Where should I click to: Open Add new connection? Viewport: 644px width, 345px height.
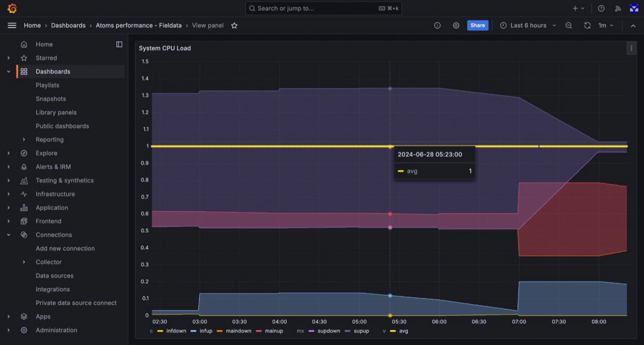coord(65,249)
